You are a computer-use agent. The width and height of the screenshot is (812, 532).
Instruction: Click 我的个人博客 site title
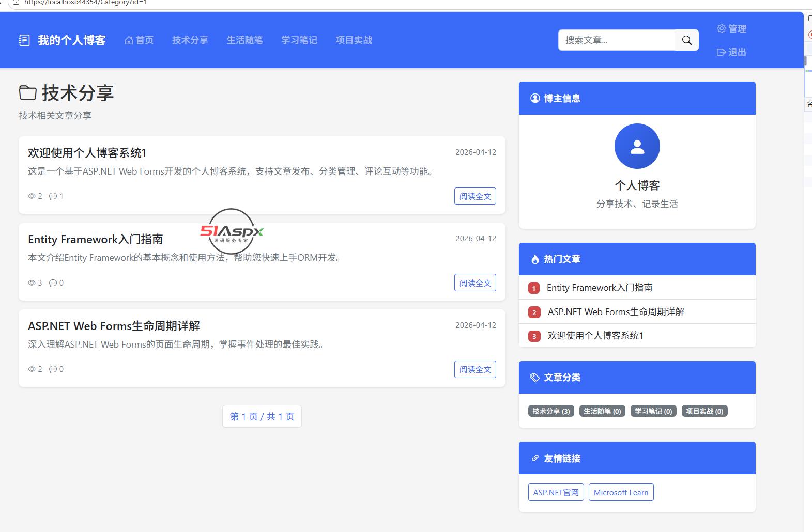pyautogui.click(x=72, y=40)
